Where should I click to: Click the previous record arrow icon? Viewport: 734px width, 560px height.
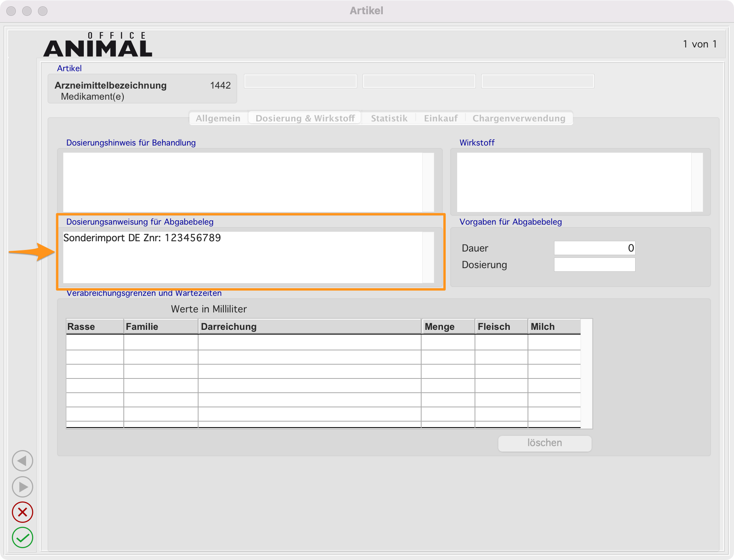tap(23, 461)
